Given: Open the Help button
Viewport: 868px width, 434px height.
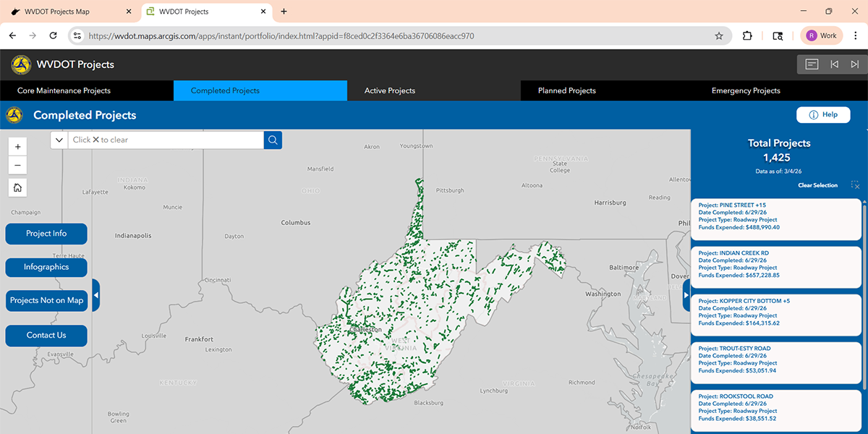Looking at the screenshot, I should click(x=823, y=115).
